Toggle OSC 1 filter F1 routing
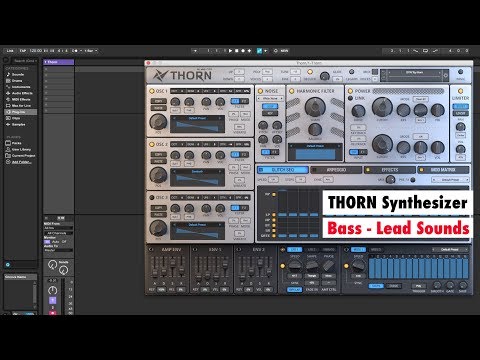Screen dimensions: 480x360 click(235, 101)
